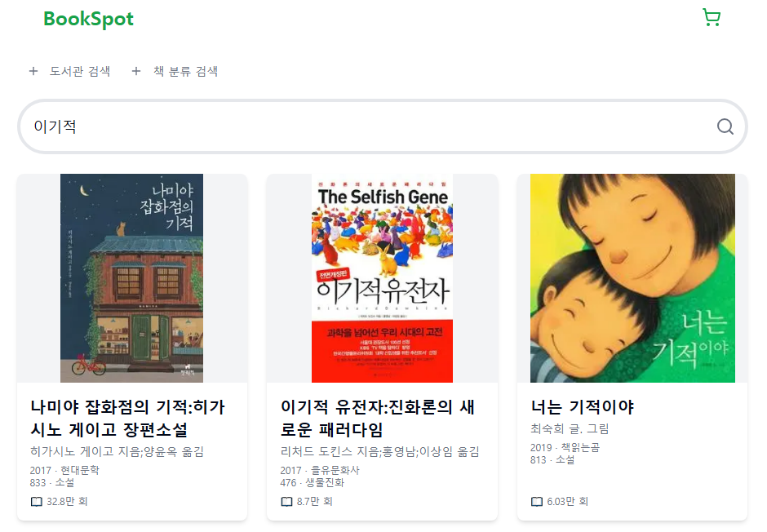
Task: Go to BookSpot home logo
Action: (x=89, y=19)
